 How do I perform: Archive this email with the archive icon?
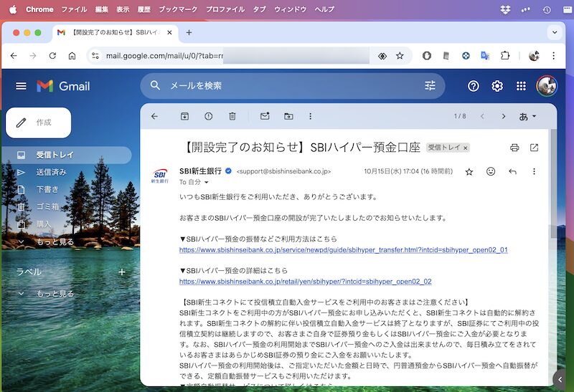point(184,116)
